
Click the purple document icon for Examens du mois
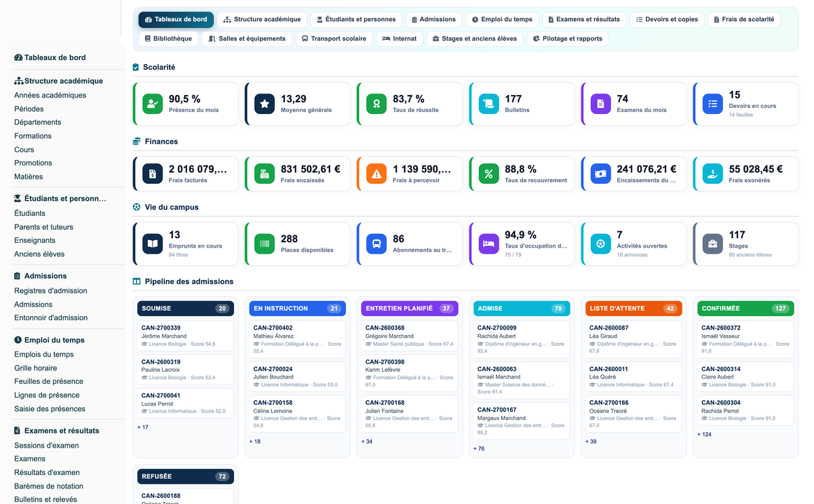tap(600, 104)
